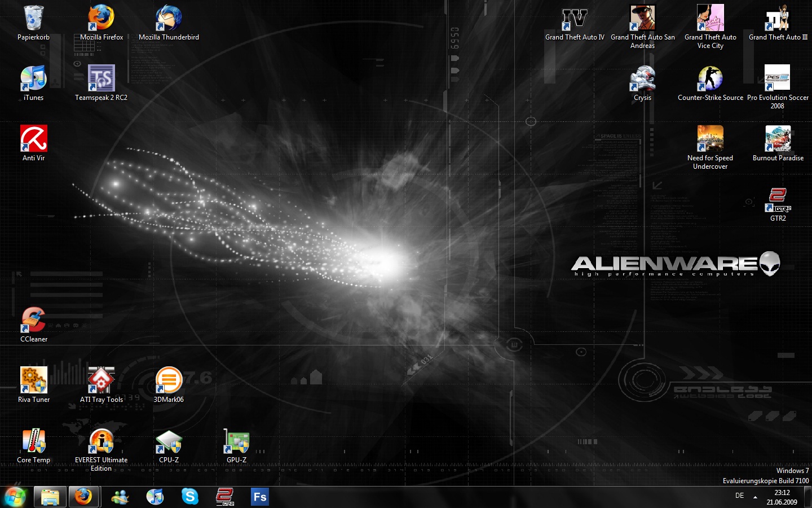Select the EVEREST Ultimate Edition icon
The width and height of the screenshot is (812, 508).
click(101, 441)
